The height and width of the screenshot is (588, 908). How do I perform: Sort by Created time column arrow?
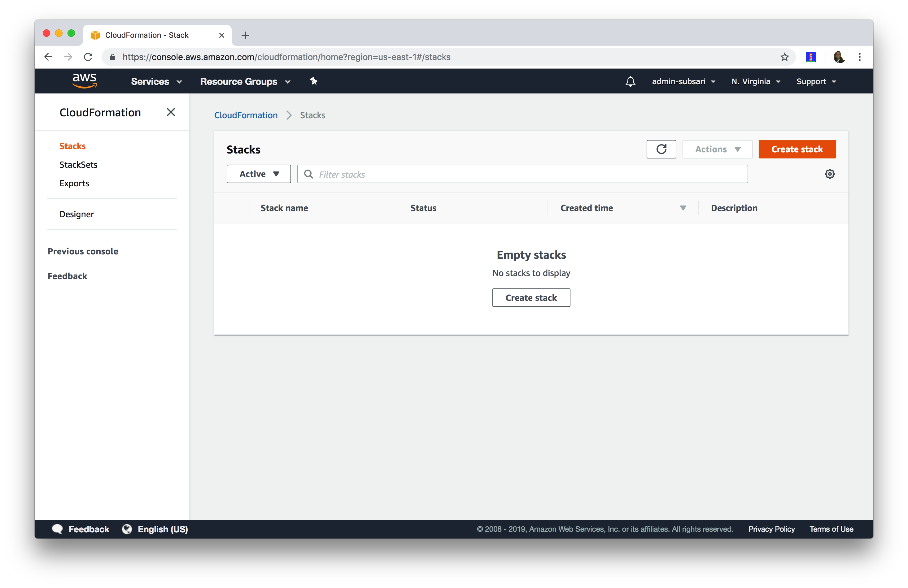pyautogui.click(x=683, y=208)
